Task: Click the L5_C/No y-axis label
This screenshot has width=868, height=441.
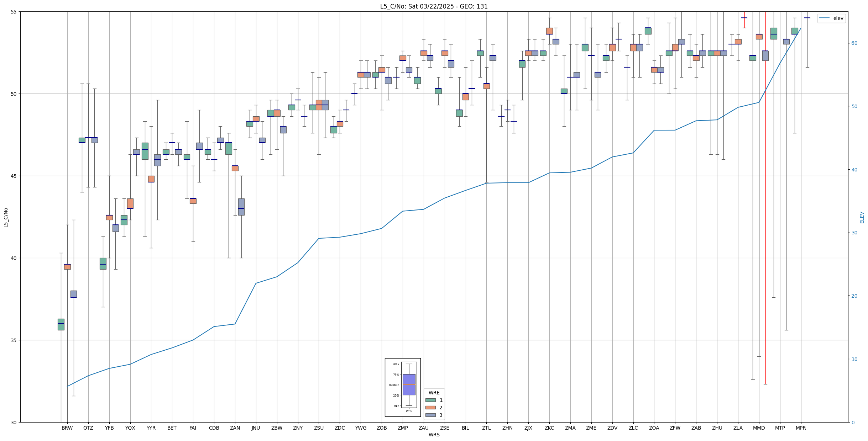Action: pos(6,217)
